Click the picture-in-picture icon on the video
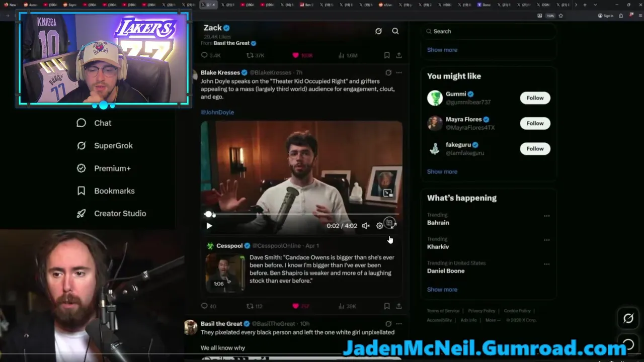 [x=387, y=193]
